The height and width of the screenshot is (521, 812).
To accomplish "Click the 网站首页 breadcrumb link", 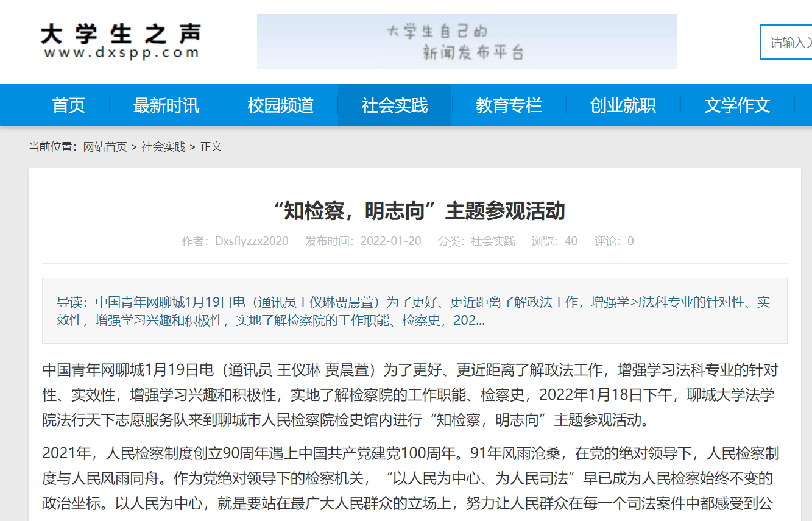I will [105, 147].
